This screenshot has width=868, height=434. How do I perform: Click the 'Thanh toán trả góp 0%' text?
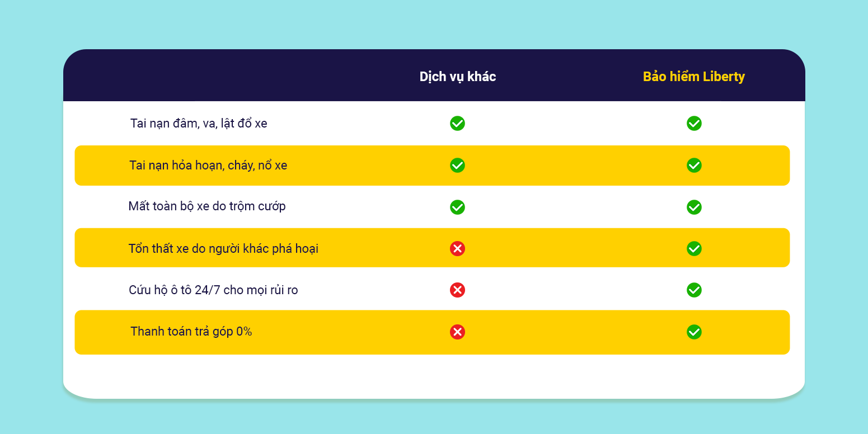[x=191, y=332]
